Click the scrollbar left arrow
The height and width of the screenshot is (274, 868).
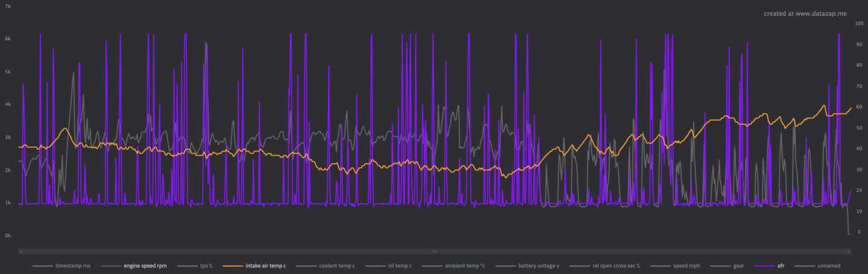[20, 251]
